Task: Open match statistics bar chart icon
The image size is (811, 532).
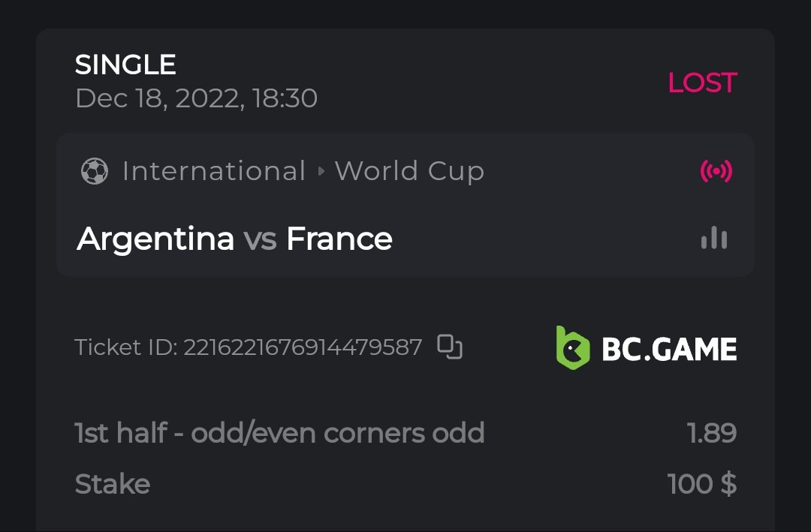Action: (x=713, y=239)
